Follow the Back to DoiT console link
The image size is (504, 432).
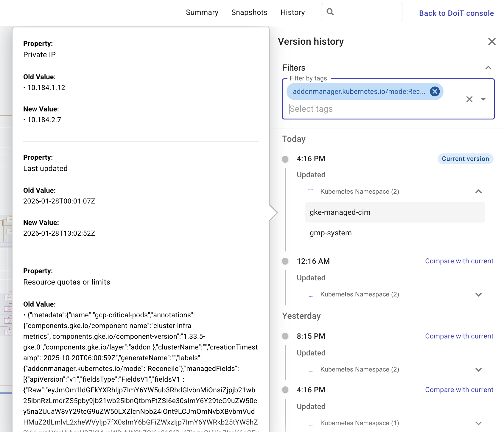[456, 13]
